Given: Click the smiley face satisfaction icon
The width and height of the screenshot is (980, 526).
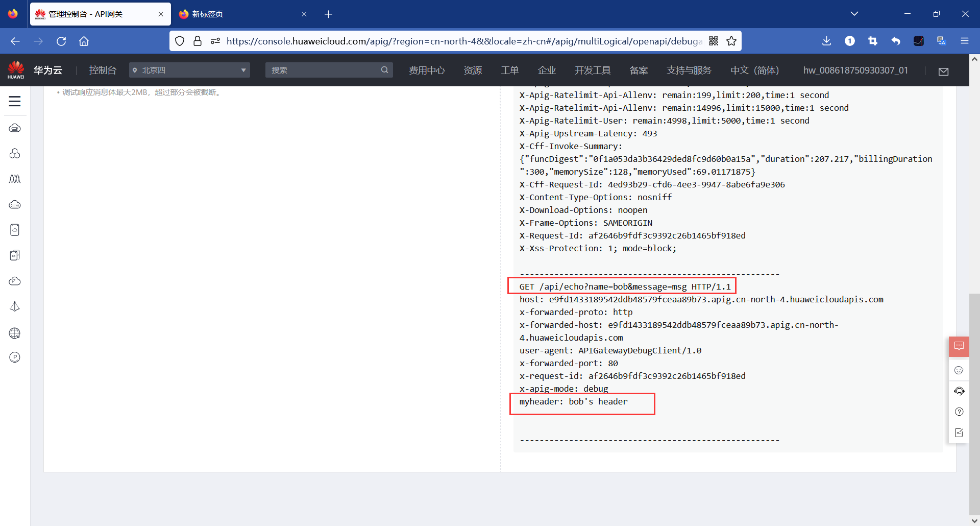Looking at the screenshot, I should (959, 370).
